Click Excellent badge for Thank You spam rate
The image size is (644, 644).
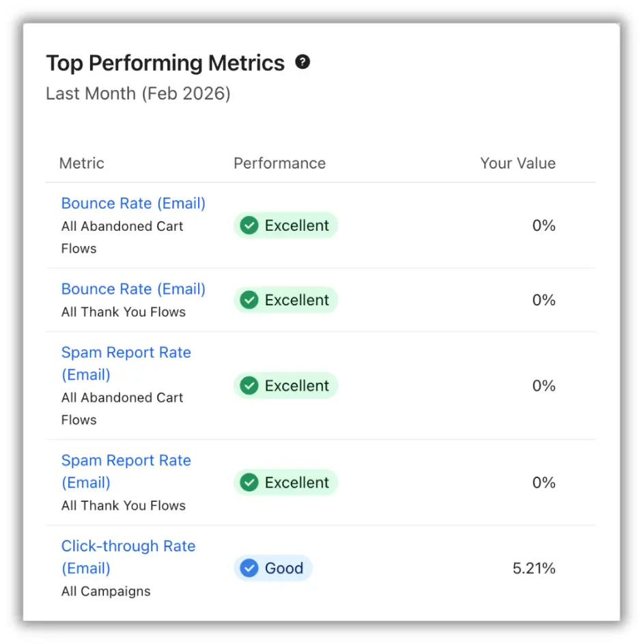click(286, 482)
